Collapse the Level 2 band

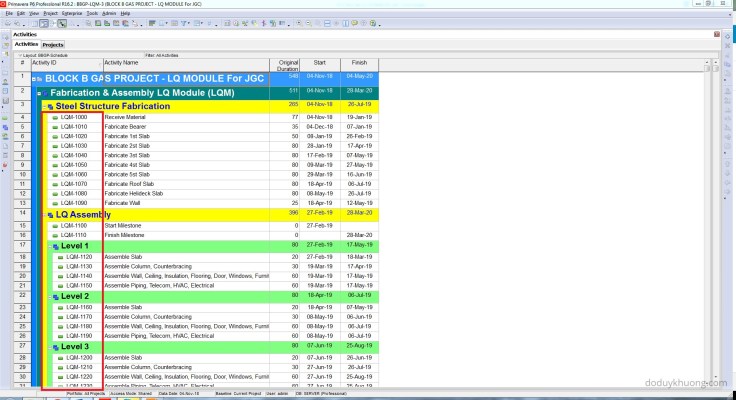point(50,297)
